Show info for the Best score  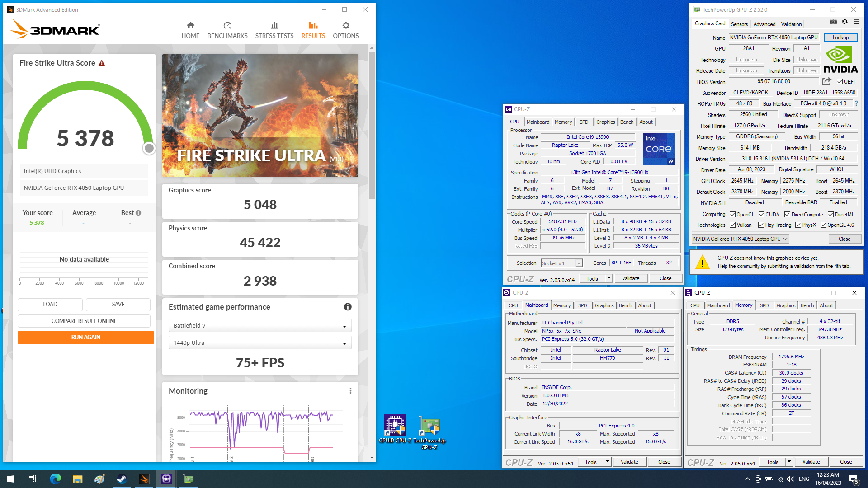[x=138, y=213]
